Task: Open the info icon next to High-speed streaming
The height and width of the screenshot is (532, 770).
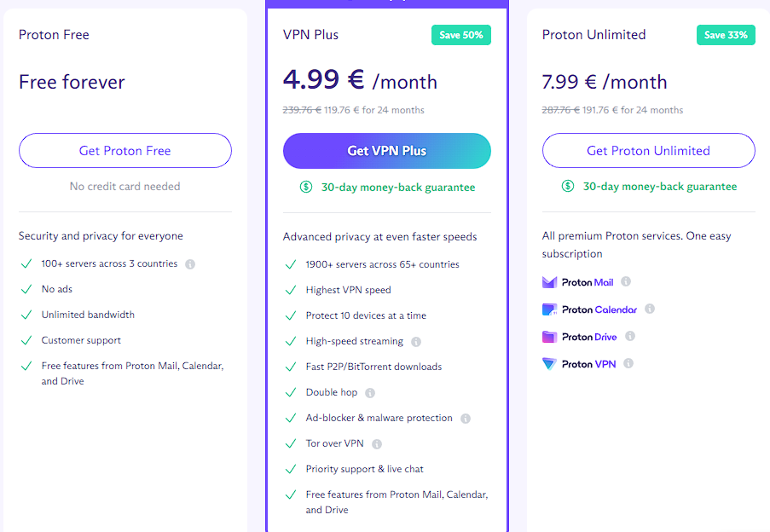Action: point(416,342)
